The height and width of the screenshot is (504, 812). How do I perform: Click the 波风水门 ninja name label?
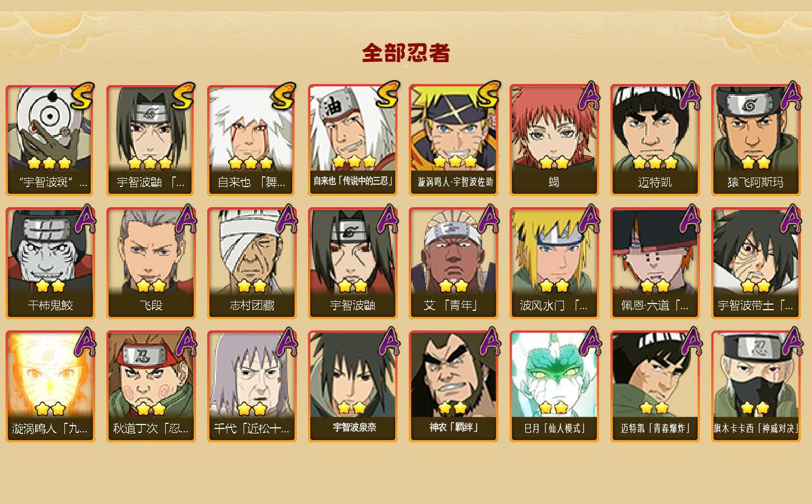[x=554, y=306]
